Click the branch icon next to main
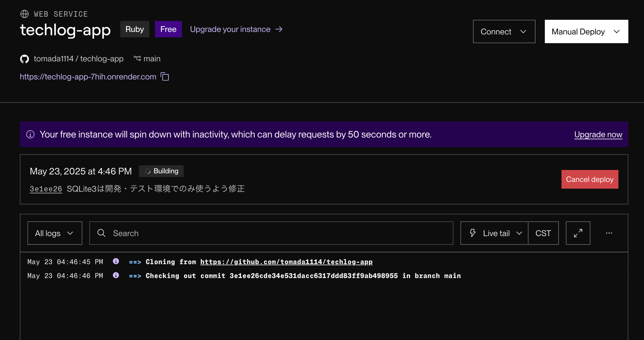Screen dimensions: 644x340 pos(137,59)
